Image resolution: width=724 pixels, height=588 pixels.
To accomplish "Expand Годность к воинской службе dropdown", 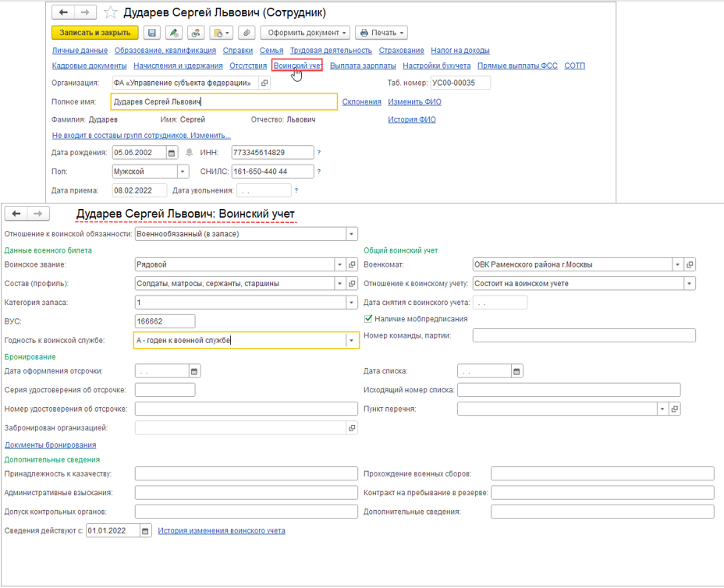I will point(351,341).
